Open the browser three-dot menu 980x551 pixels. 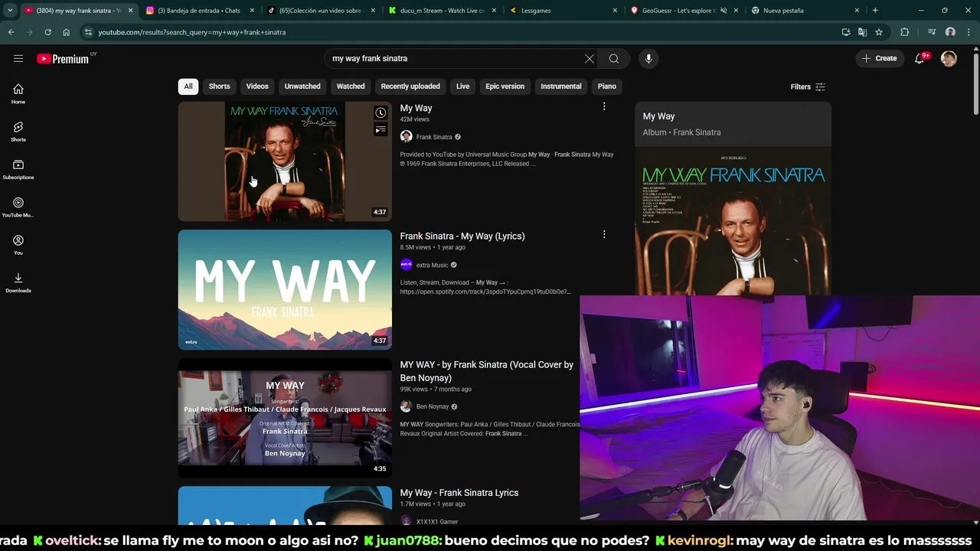click(x=969, y=32)
